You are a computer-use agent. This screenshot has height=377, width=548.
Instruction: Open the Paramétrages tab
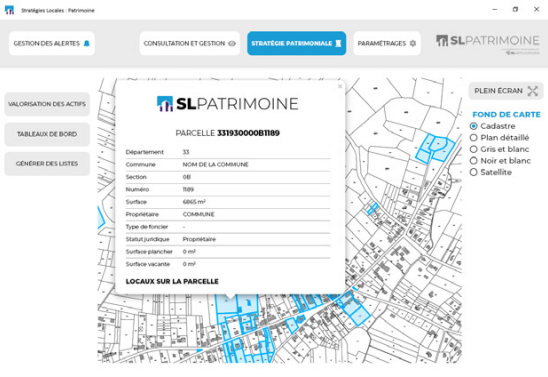[387, 43]
